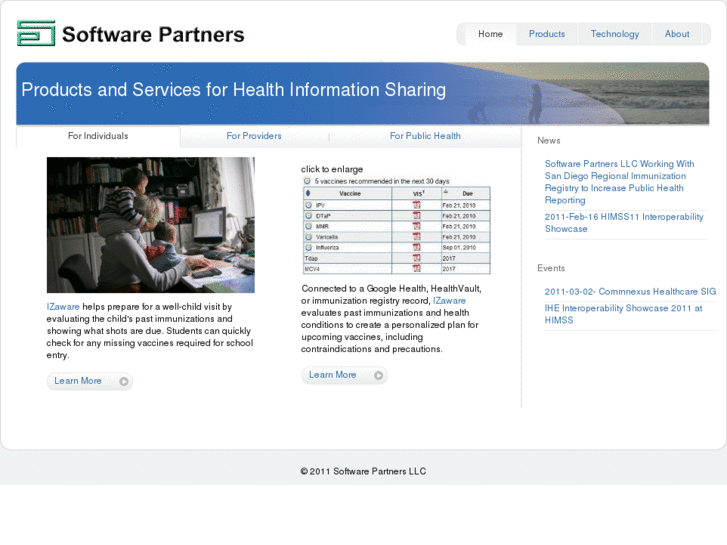
Task: Click the round icon beside Varicella
Action: click(308, 237)
